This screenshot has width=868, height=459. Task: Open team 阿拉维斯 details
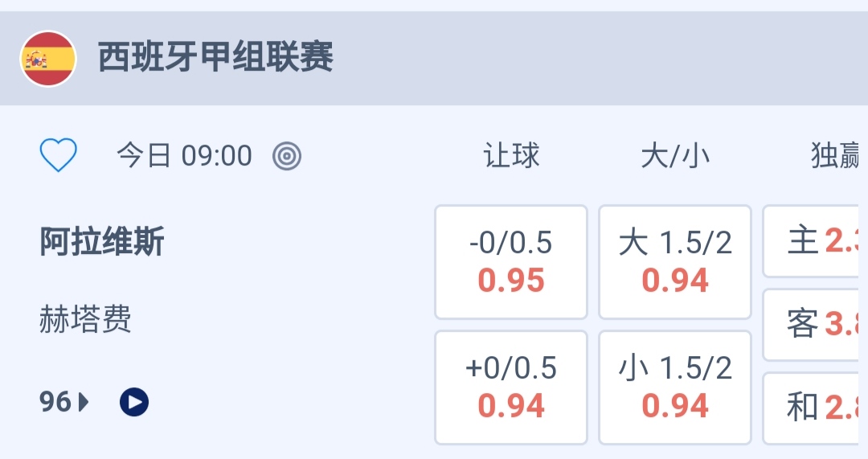point(102,242)
